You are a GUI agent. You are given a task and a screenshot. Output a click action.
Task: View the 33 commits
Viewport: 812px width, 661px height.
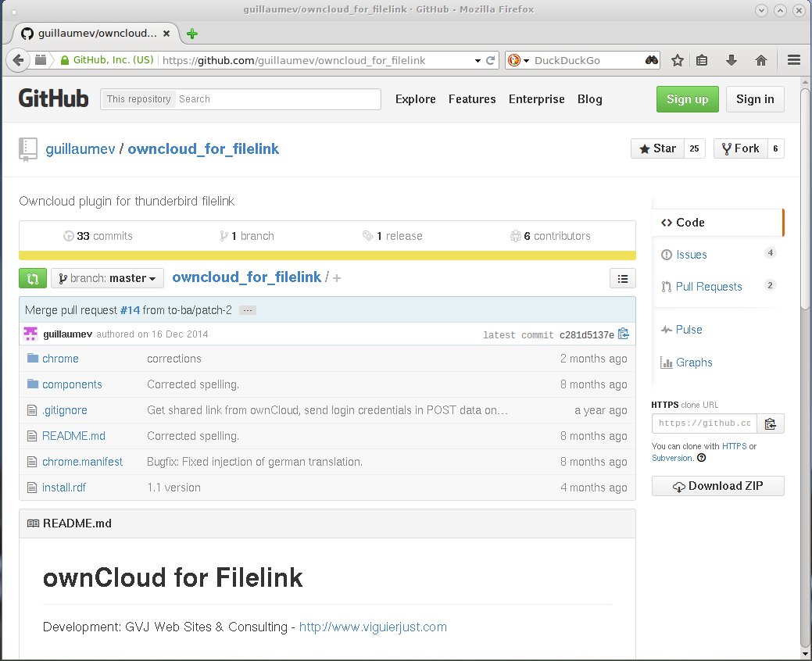[98, 236]
